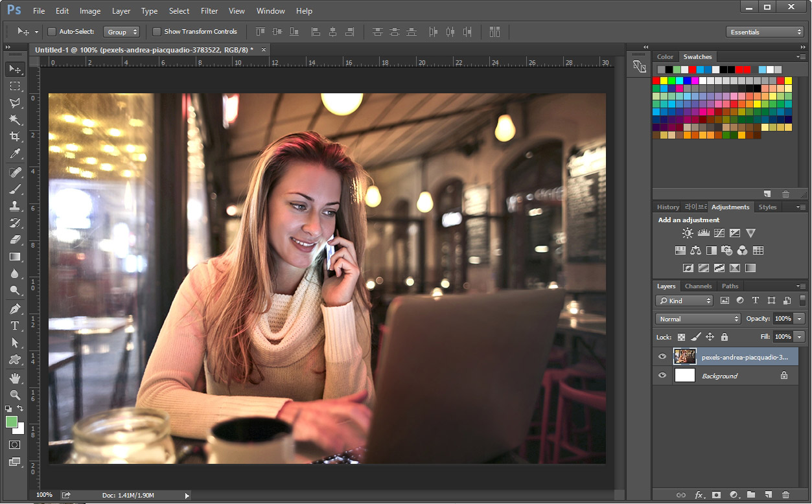The image size is (812, 504).
Task: Toggle Quick Mask mode
Action: click(x=15, y=445)
